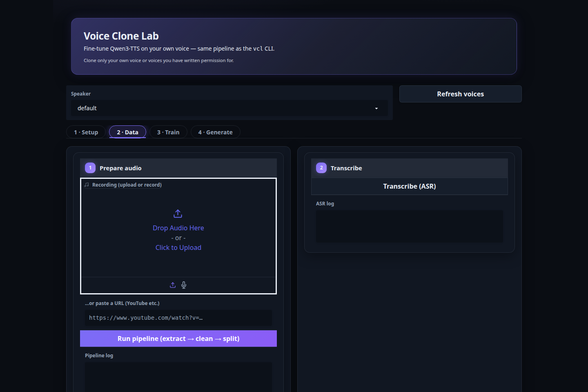Click the large upload arrow icon
The image size is (588, 392).
click(x=178, y=214)
